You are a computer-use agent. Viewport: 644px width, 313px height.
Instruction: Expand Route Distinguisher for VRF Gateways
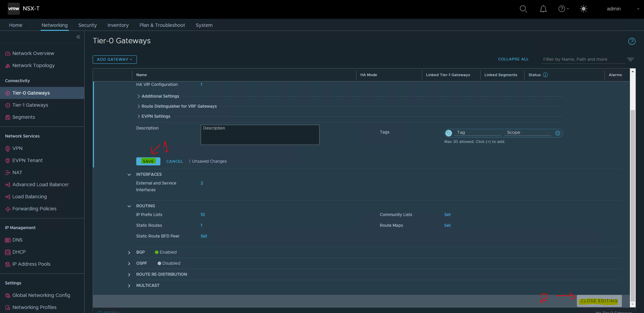pos(139,106)
